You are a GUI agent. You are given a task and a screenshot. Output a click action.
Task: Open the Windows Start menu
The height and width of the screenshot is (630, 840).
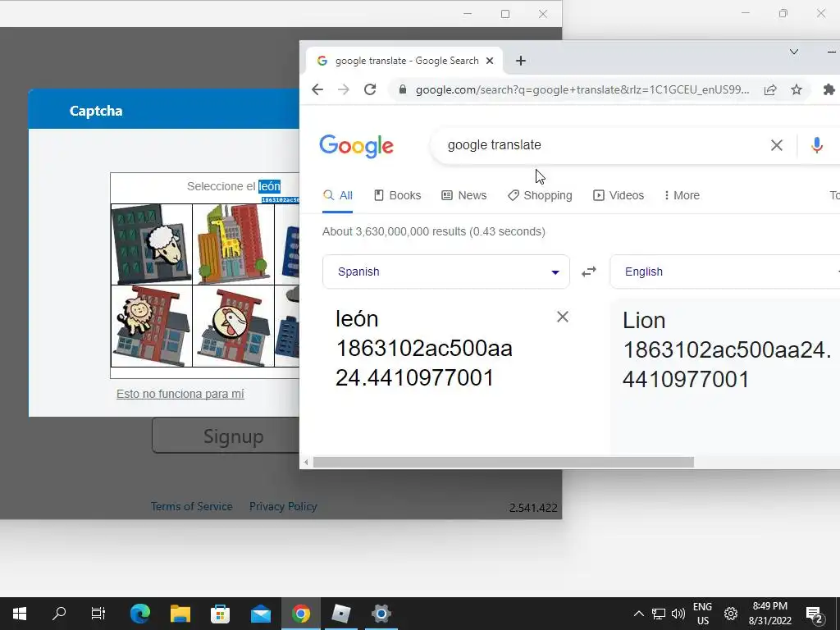tap(20, 614)
